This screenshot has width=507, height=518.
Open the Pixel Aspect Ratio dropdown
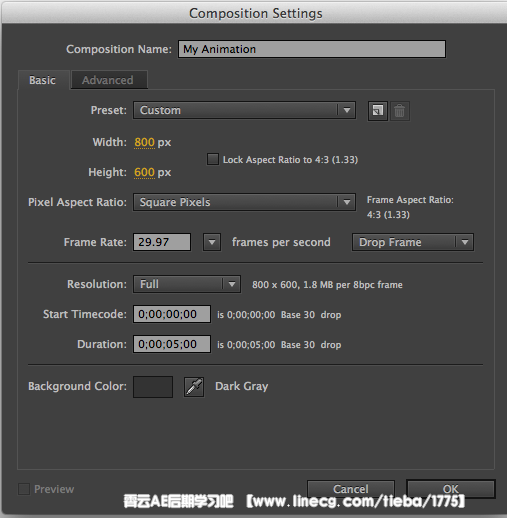point(244,202)
